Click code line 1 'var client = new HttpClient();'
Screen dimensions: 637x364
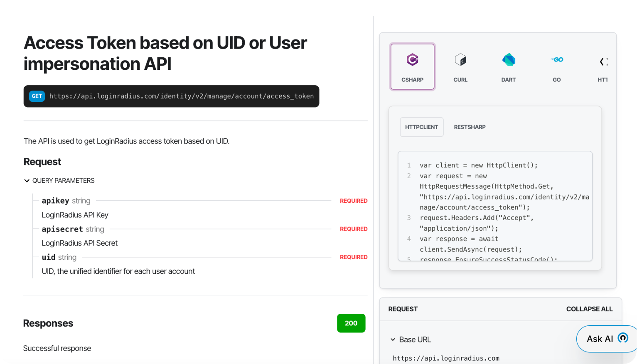click(479, 165)
